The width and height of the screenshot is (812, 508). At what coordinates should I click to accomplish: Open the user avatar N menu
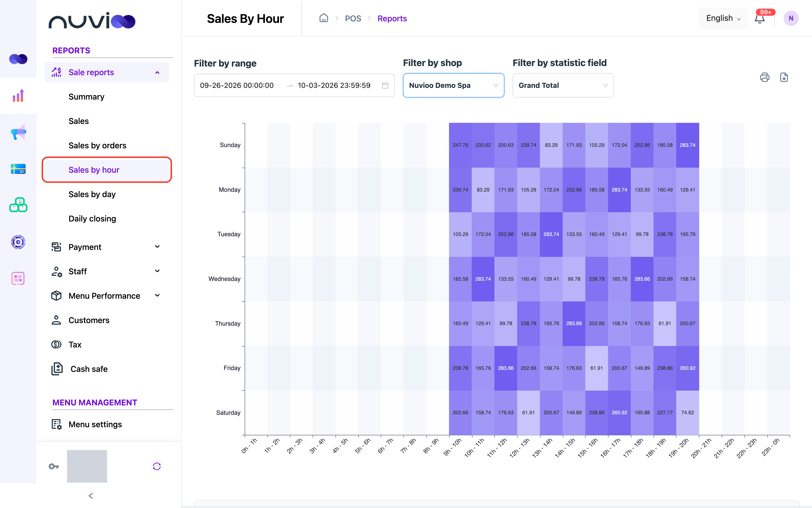pos(791,19)
